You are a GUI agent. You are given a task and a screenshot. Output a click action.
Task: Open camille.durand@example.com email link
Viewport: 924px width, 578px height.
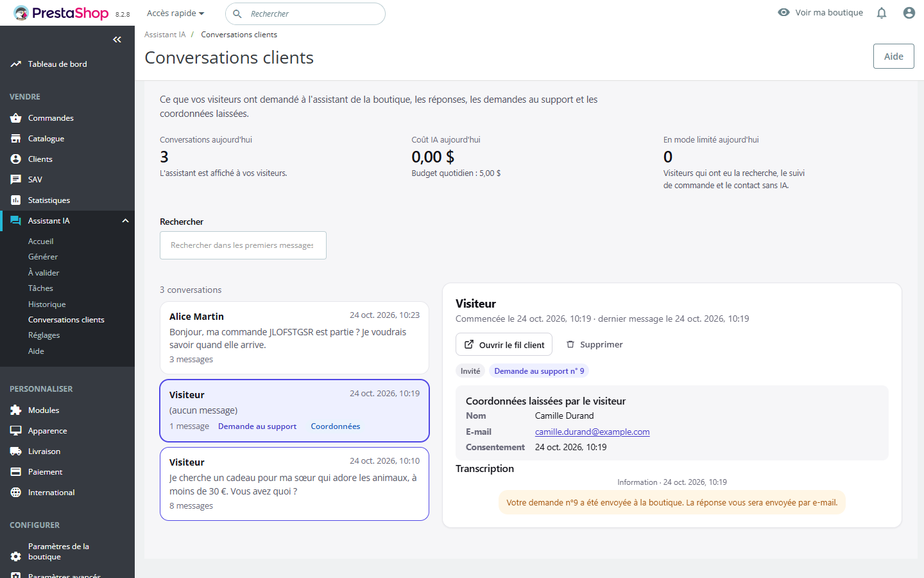(592, 432)
